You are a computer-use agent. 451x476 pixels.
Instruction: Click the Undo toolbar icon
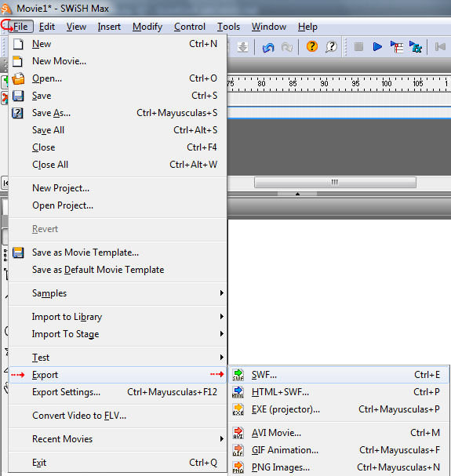[268, 47]
